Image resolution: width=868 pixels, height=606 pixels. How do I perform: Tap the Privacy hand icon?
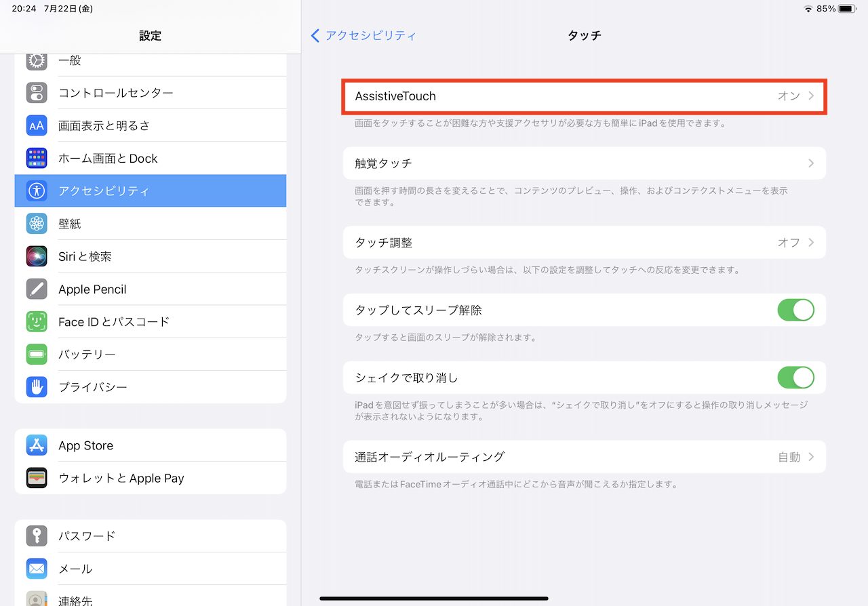37,387
